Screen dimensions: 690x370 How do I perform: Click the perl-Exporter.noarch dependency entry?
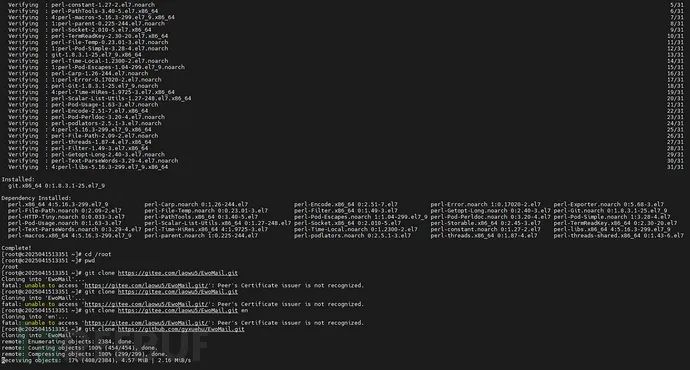coord(609,205)
